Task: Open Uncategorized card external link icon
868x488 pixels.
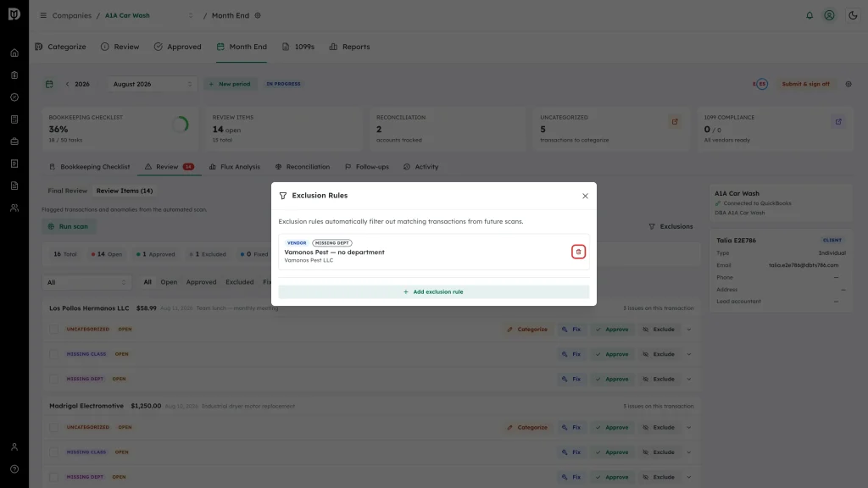Action: tap(674, 122)
